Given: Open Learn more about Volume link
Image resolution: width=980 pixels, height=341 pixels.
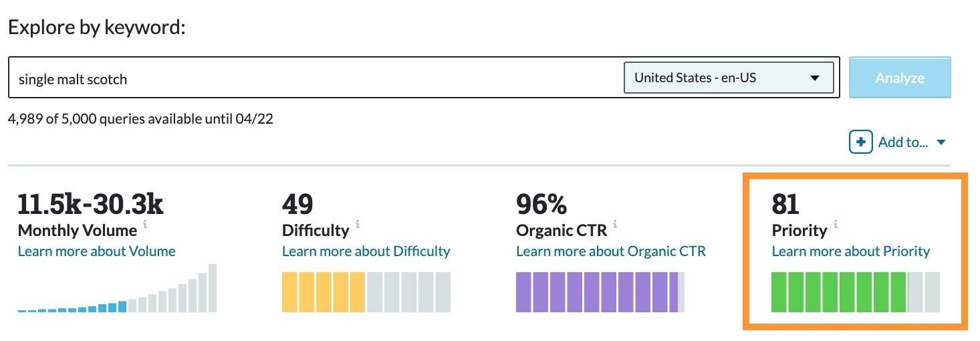Looking at the screenshot, I should (97, 251).
